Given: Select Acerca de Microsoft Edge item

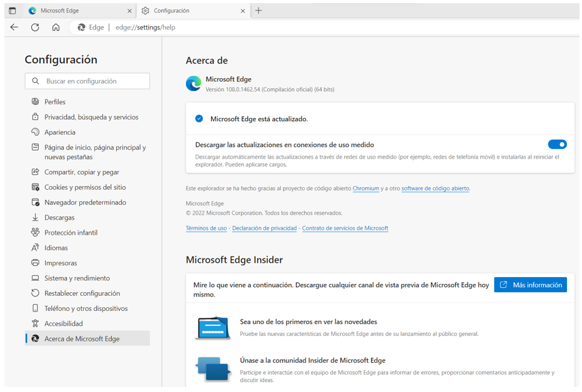Looking at the screenshot, I should pos(87,338).
